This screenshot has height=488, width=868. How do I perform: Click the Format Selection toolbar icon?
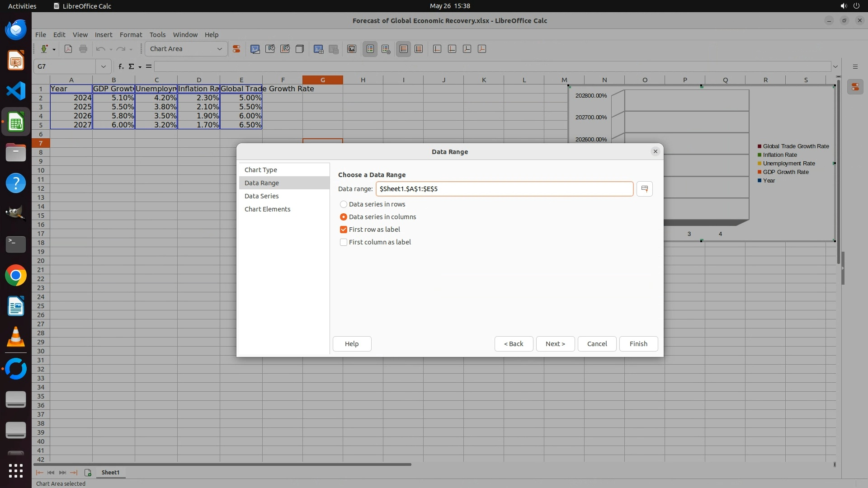236,49
